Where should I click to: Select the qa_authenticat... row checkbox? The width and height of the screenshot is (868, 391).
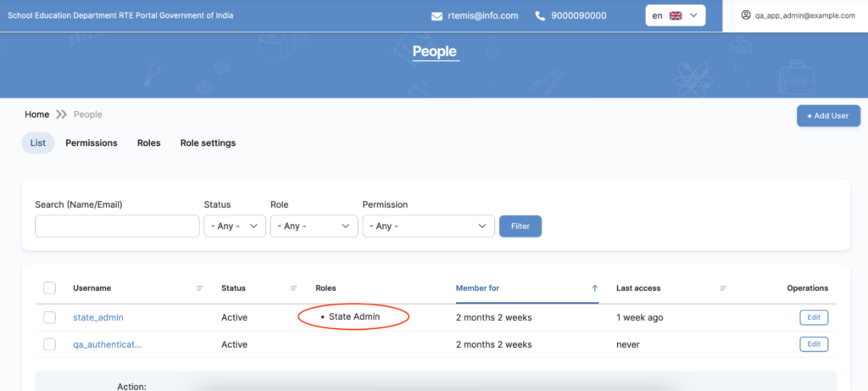[x=49, y=344]
